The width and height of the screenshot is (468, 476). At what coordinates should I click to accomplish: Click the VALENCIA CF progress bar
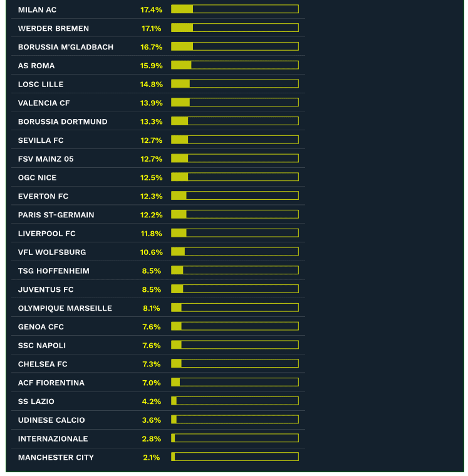tap(234, 103)
